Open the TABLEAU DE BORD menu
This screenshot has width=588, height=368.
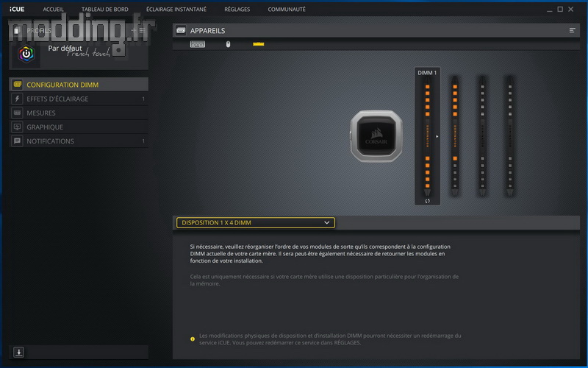coord(104,9)
